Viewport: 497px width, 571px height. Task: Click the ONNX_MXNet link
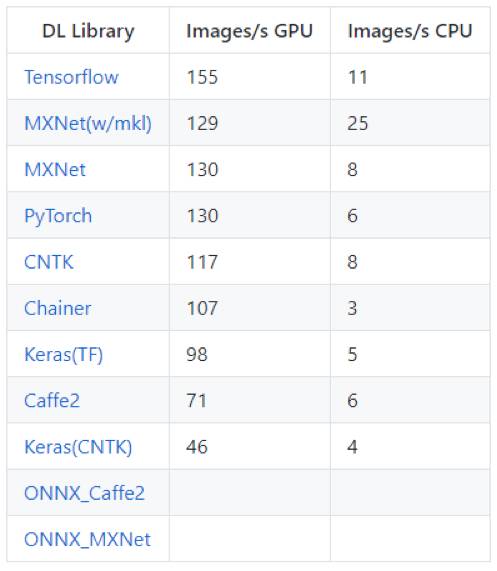[87, 540]
